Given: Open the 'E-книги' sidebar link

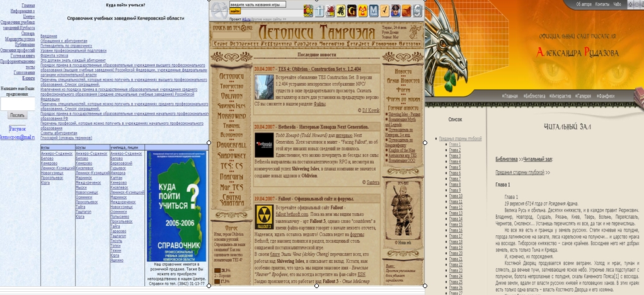Looking at the screenshot, I should click(x=28, y=78).
